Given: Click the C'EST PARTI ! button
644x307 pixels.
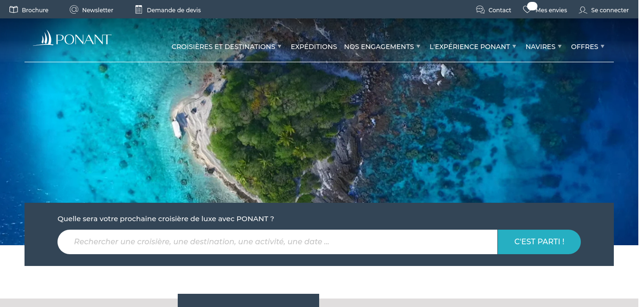Looking at the screenshot, I should 539,242.
